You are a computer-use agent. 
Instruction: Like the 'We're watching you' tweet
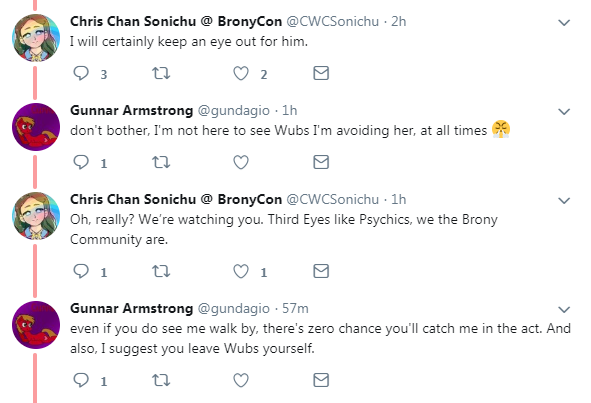click(x=241, y=271)
